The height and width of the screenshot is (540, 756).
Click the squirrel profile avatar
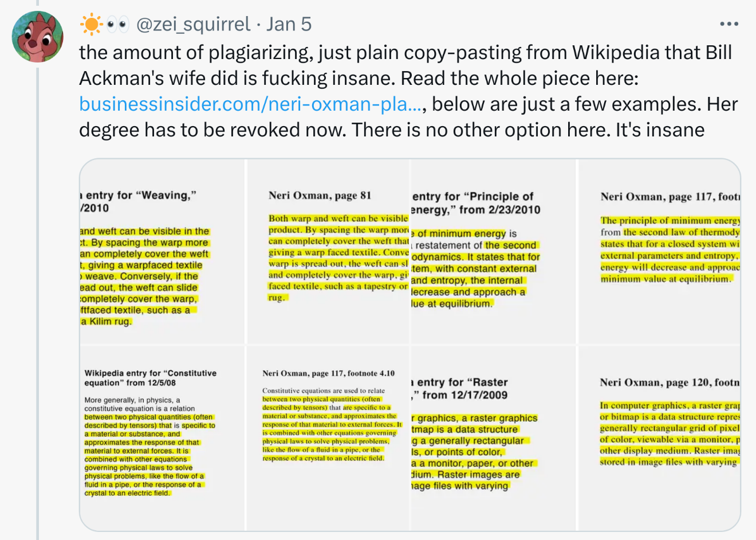tap(37, 37)
